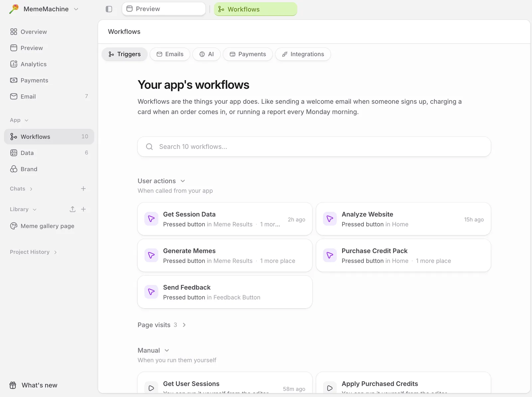Select the AI filter tab
The height and width of the screenshot is (397, 532).
pos(206,54)
